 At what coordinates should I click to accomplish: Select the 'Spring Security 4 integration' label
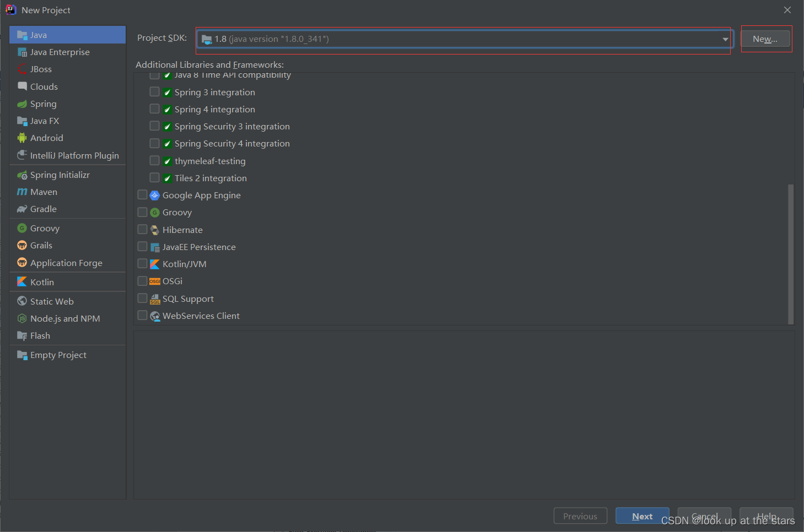[232, 144]
